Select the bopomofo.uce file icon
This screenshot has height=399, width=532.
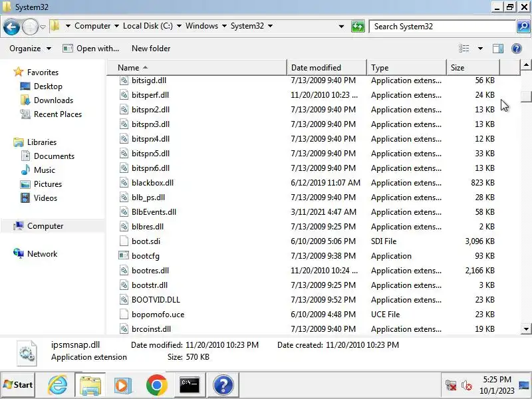click(124, 315)
